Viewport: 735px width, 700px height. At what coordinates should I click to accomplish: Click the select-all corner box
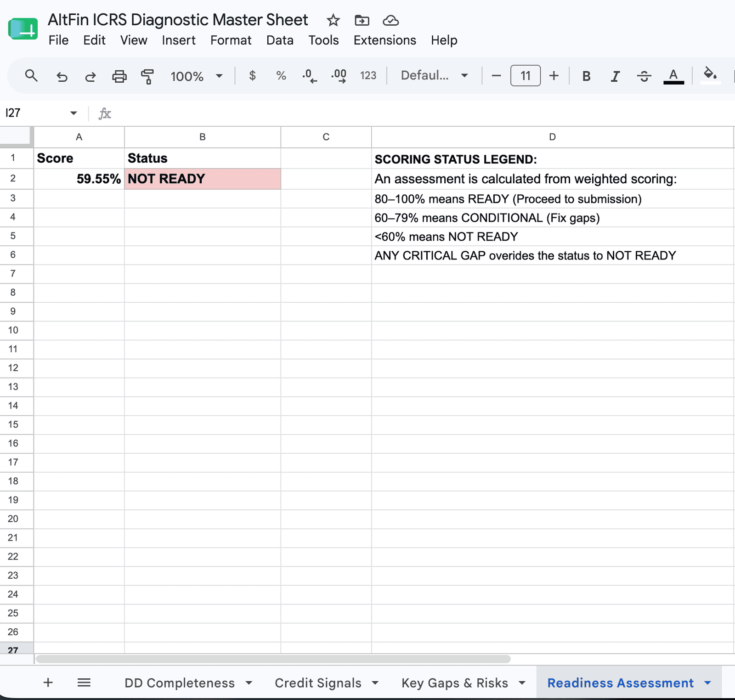point(17,137)
